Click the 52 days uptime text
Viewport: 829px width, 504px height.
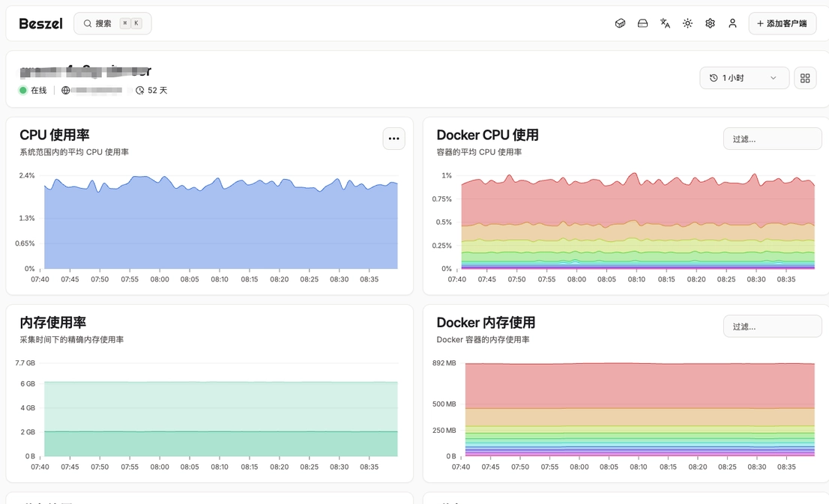point(157,91)
